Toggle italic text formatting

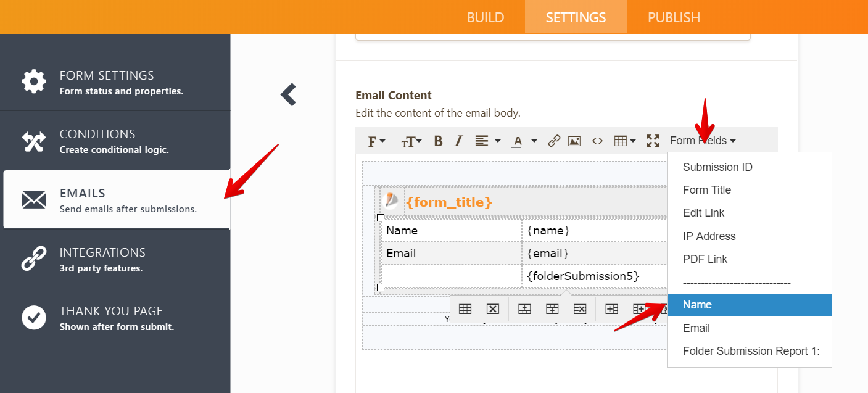point(458,141)
